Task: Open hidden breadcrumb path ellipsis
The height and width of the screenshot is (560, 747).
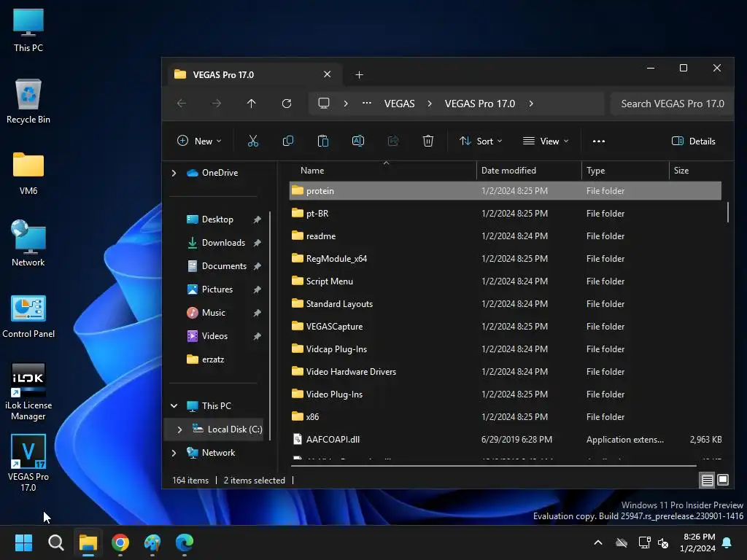Action: click(x=367, y=104)
